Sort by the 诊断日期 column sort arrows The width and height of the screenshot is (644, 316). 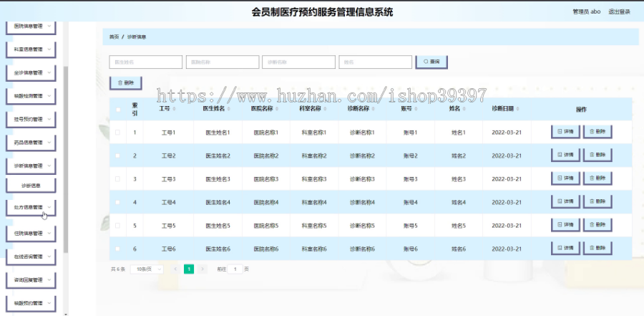[517, 109]
